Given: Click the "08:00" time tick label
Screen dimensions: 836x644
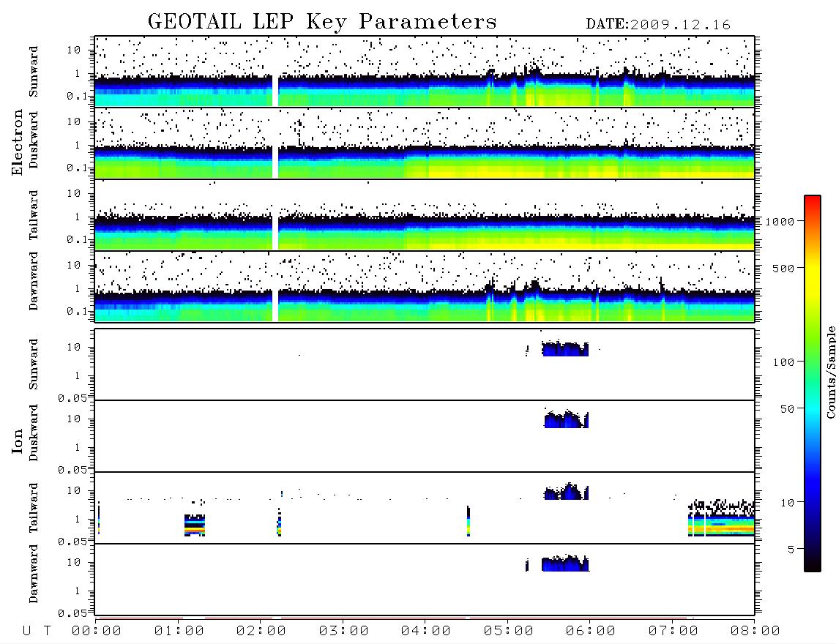Looking at the screenshot, I should coord(755,632).
